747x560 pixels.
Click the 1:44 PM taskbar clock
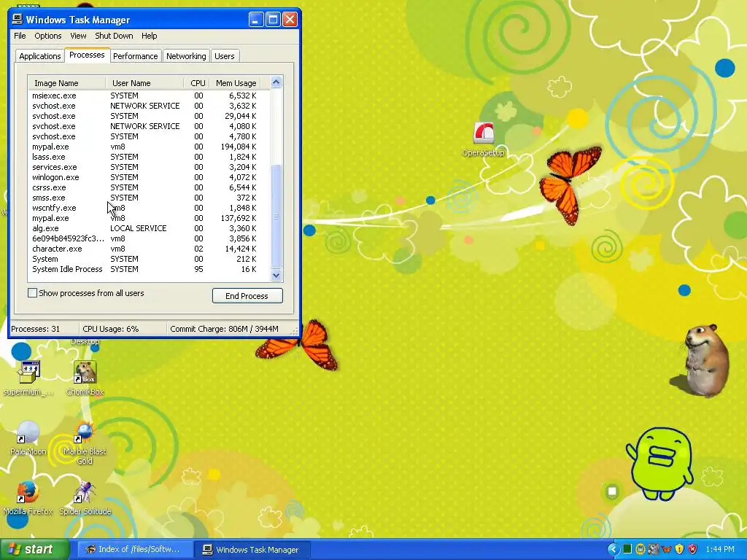tap(720, 550)
